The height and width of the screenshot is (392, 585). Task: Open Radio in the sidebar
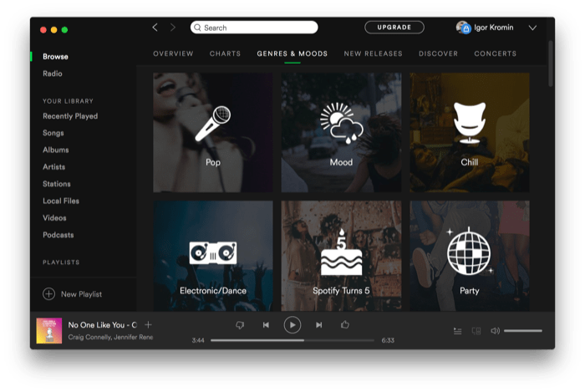coord(53,74)
